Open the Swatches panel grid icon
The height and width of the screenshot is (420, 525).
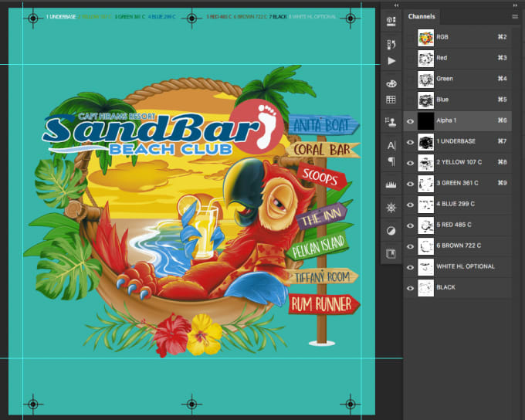tap(391, 100)
